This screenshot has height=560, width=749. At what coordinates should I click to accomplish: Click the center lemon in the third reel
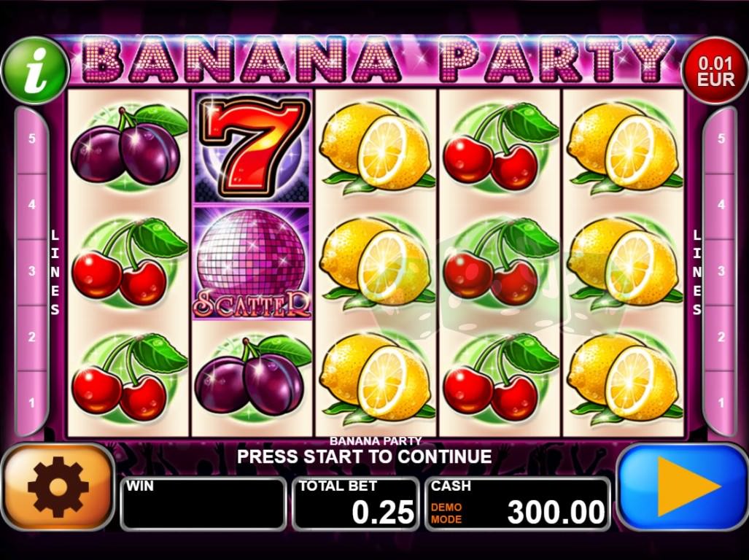pos(376,262)
